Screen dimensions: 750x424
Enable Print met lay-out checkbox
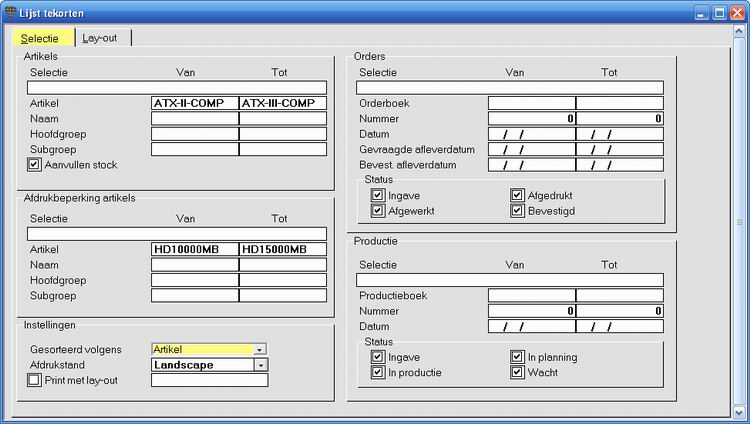(34, 380)
